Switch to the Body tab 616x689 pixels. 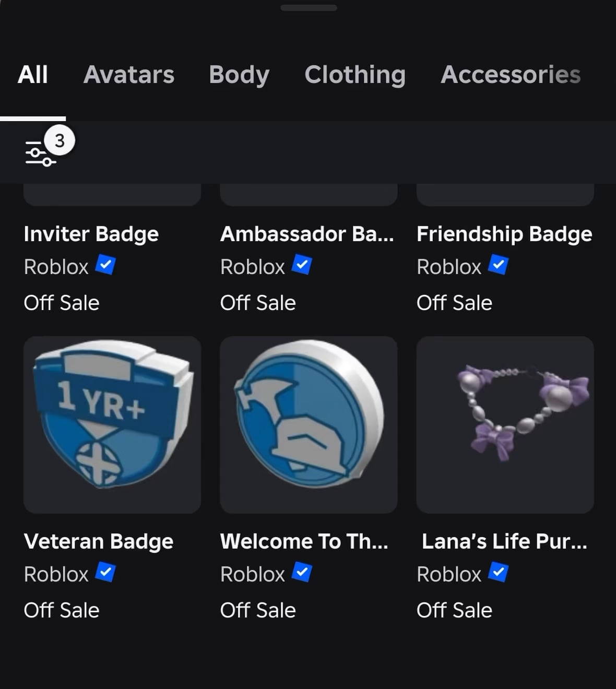[239, 75]
